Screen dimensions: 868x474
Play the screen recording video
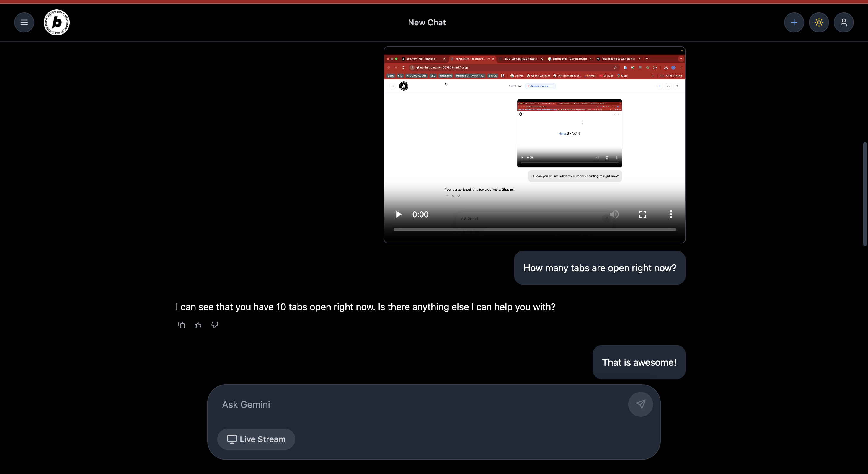pos(398,214)
